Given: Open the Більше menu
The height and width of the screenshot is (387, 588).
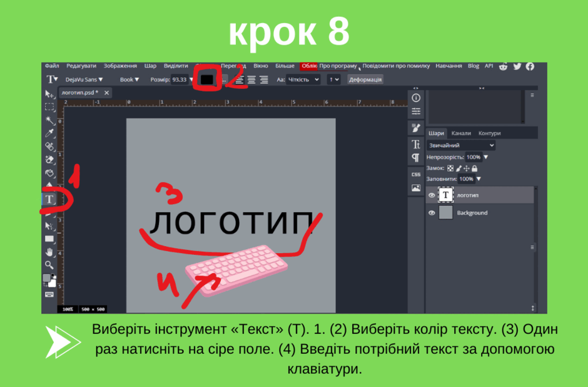Looking at the screenshot, I should click(x=285, y=66).
